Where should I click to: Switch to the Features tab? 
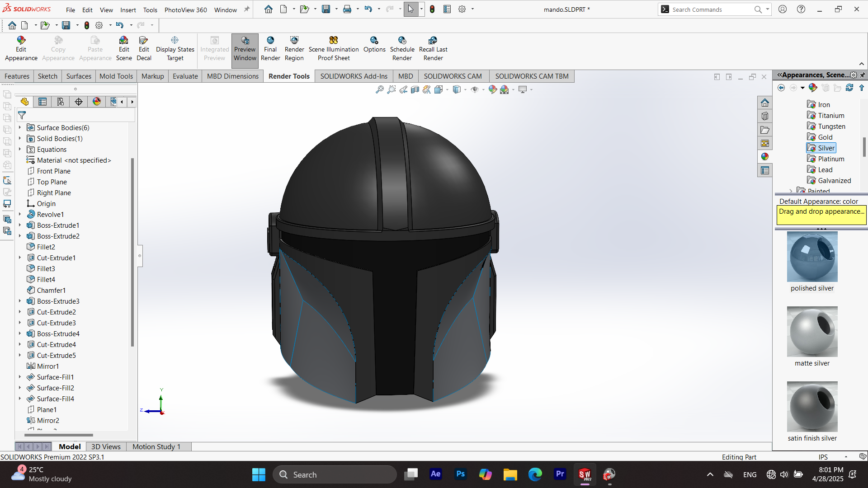pyautogui.click(x=17, y=76)
